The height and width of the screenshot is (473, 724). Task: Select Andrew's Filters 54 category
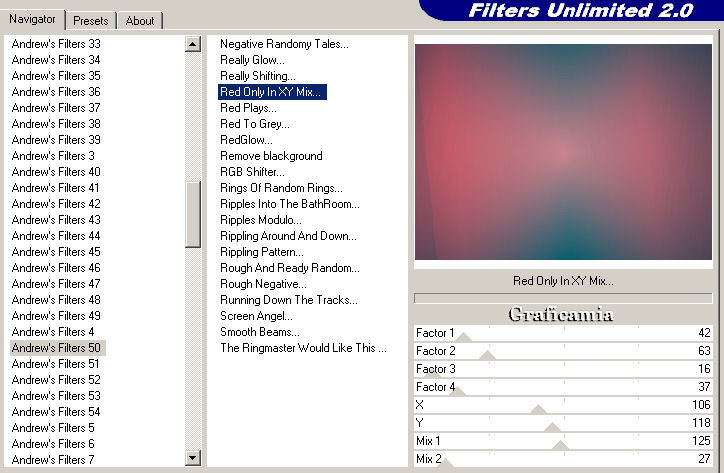click(56, 412)
